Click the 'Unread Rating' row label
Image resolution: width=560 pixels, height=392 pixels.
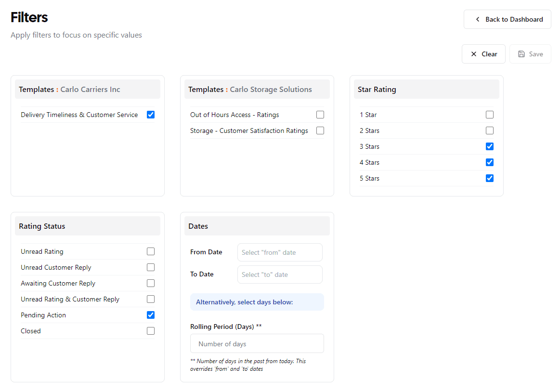[x=42, y=251]
